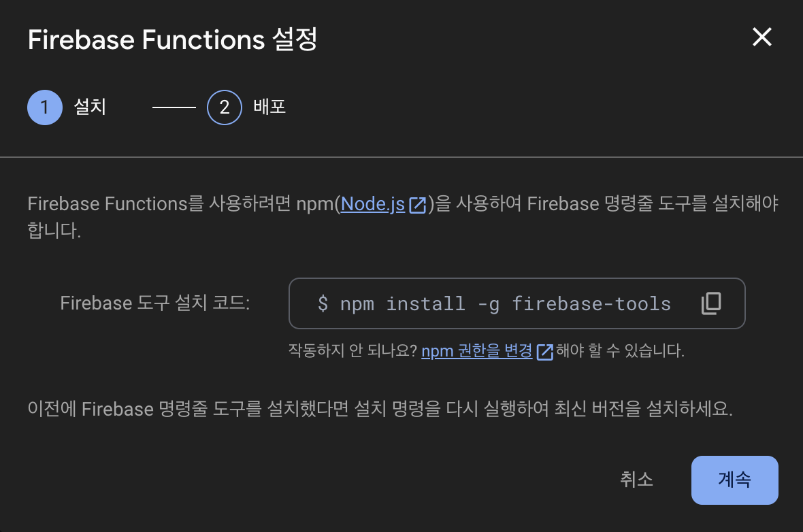Click the external link icon beside npm 권한을 변경
Viewport: 803px width, 532px height.
[x=544, y=350]
